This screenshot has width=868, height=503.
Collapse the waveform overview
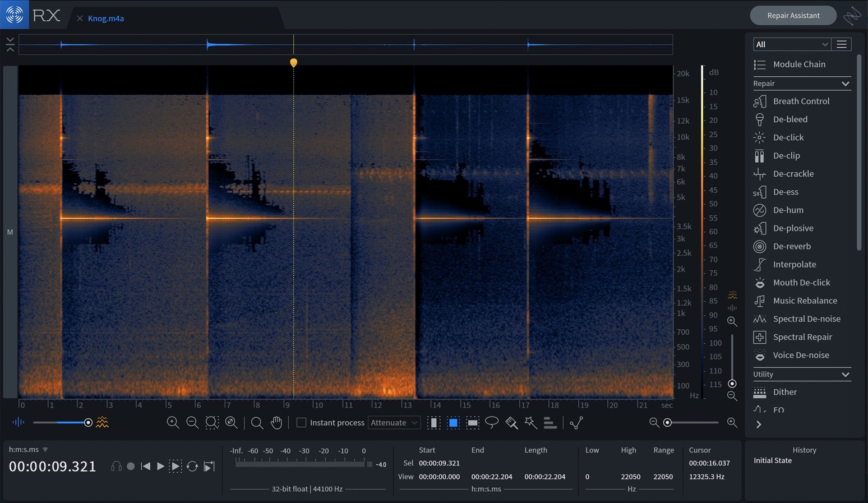[10, 45]
